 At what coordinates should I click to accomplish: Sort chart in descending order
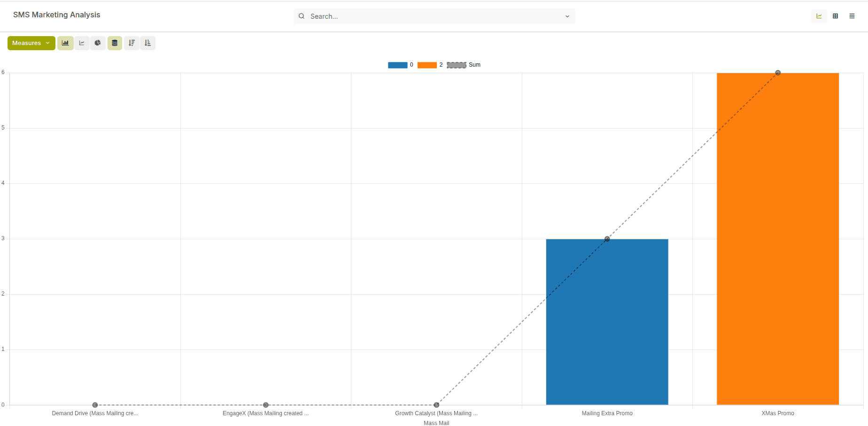pos(132,43)
